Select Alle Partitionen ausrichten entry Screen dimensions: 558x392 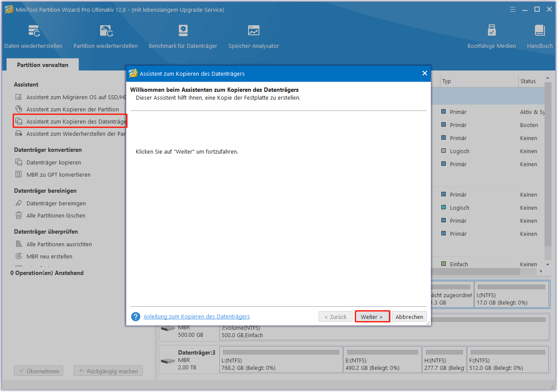(x=59, y=244)
